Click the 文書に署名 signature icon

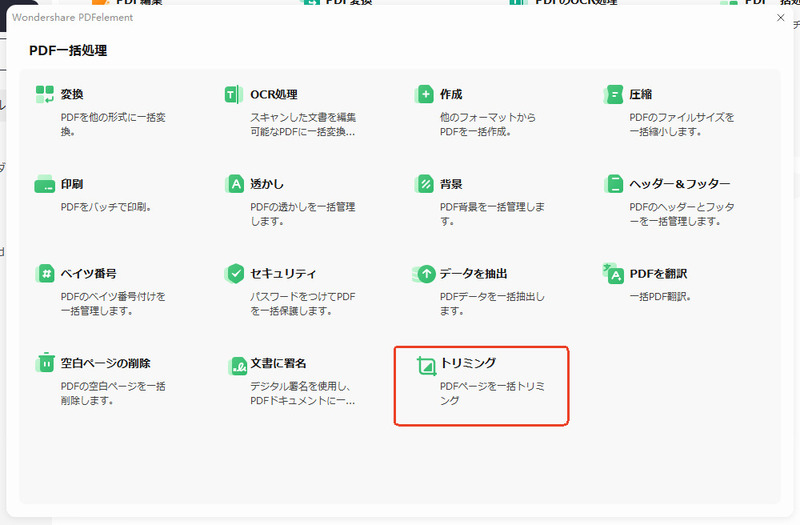click(x=237, y=365)
